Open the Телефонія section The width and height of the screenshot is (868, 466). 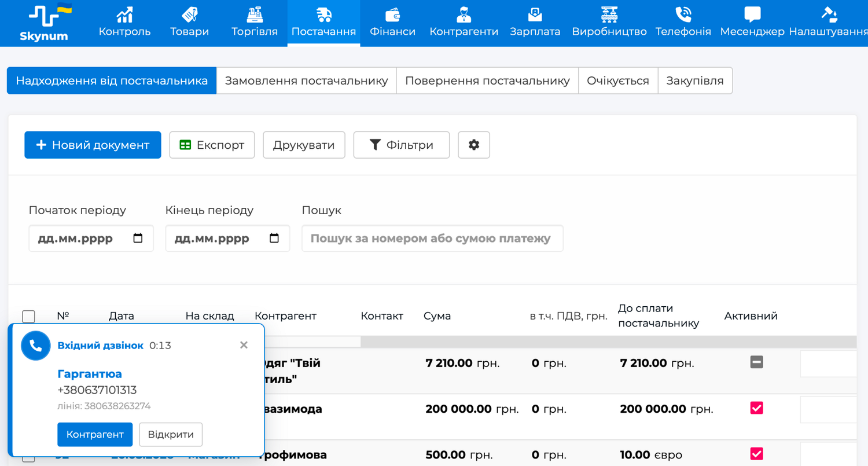pyautogui.click(x=683, y=23)
